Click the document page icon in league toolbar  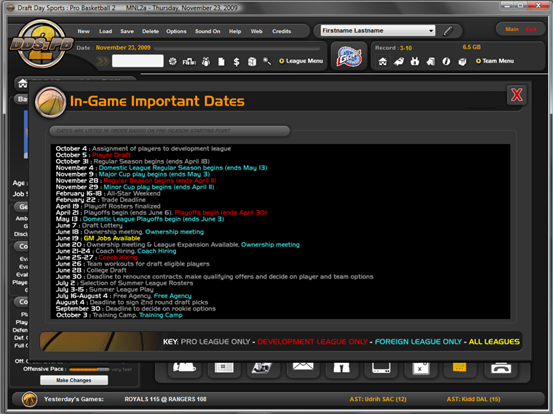(221, 62)
